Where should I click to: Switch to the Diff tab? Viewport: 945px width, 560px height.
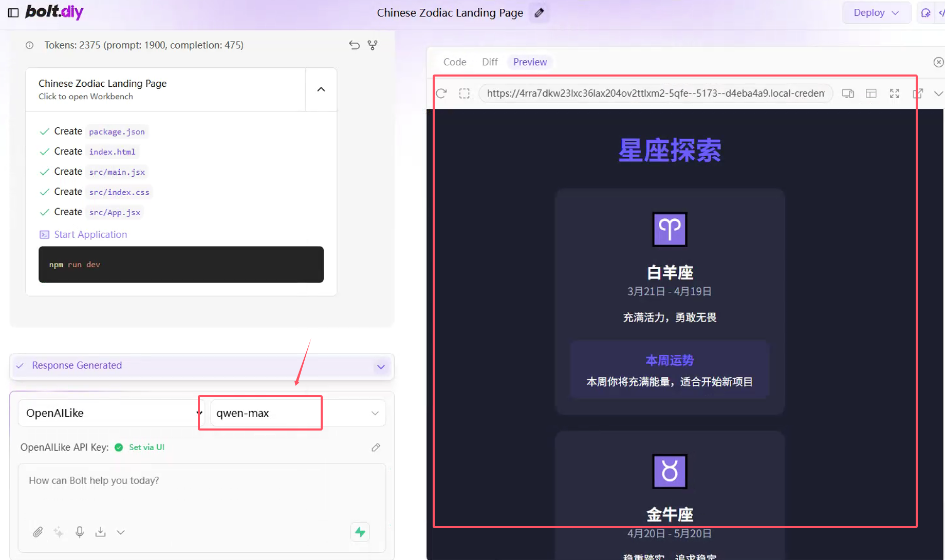[x=490, y=62]
